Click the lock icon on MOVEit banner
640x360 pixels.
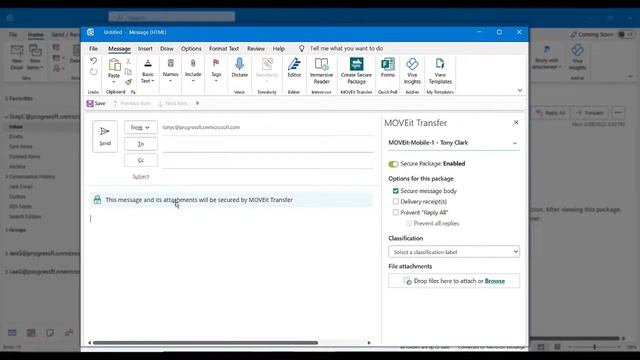point(97,200)
